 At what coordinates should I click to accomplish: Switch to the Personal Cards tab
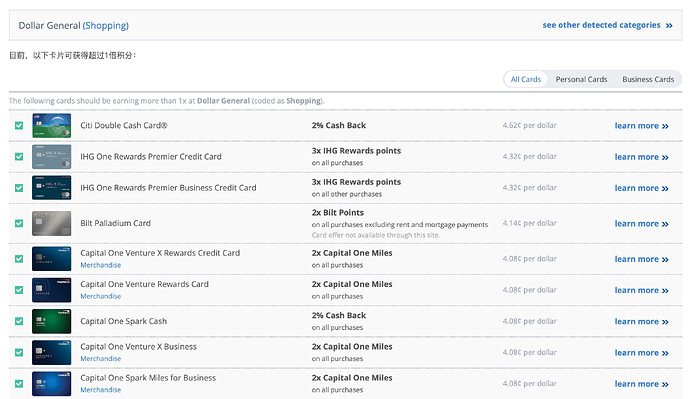(x=581, y=79)
